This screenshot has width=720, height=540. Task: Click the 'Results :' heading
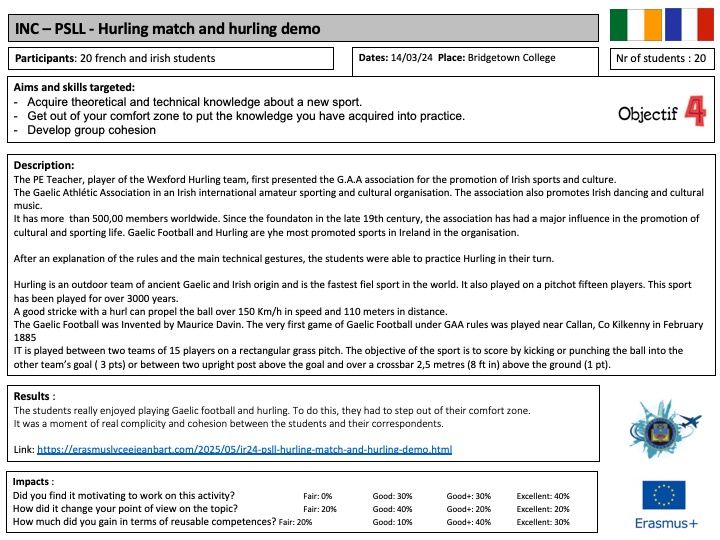pyautogui.click(x=34, y=396)
